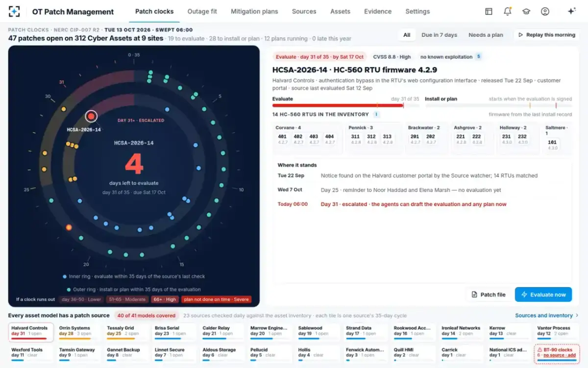This screenshot has height=368, width=588.
Task: Click the Evaluate · day 31 of 35 chip
Action: coord(319,57)
